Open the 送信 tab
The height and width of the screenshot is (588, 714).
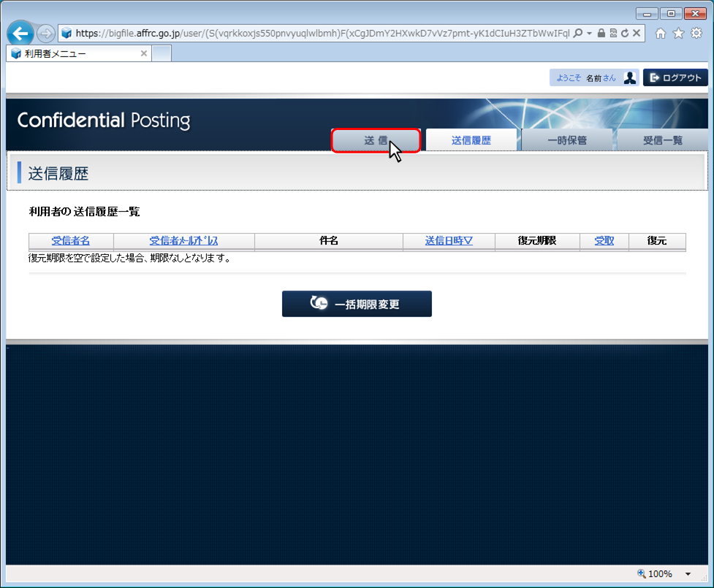pyautogui.click(x=376, y=140)
